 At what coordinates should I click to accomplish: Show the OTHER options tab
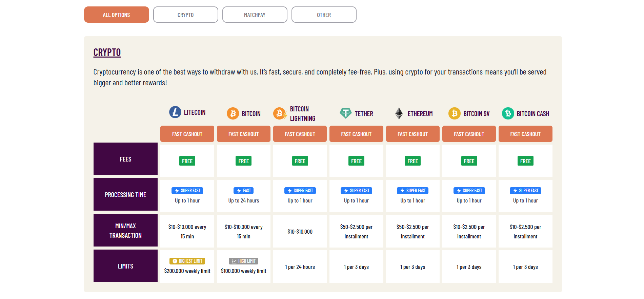324,15
